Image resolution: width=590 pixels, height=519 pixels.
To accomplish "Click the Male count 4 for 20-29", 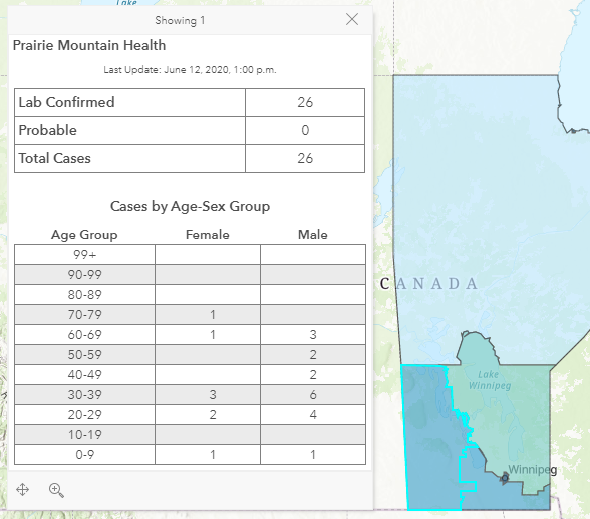I will [x=313, y=414].
